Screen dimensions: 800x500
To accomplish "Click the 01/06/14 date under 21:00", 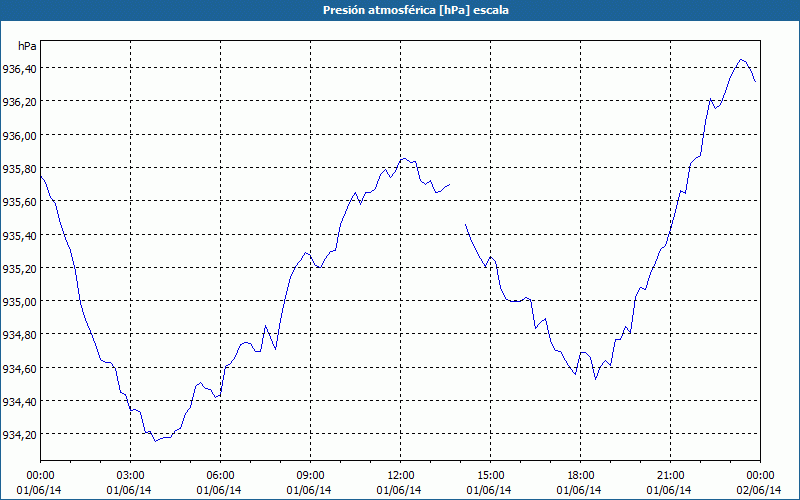I will point(669,490).
